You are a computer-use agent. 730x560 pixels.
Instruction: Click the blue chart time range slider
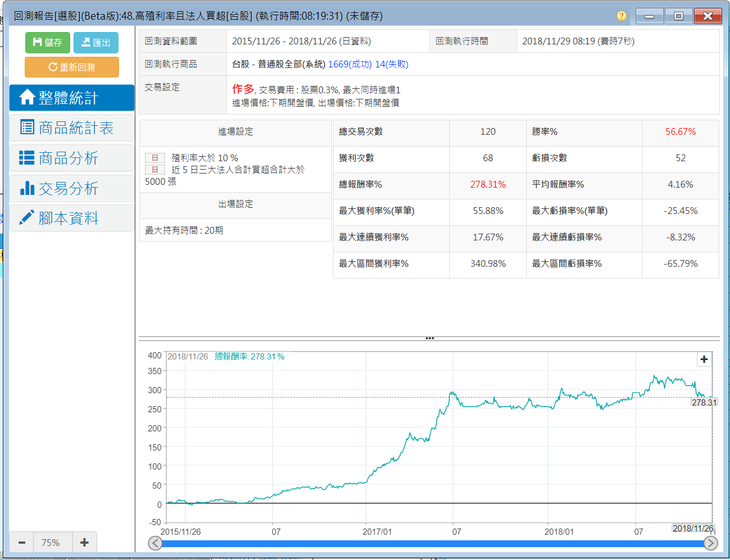(432, 543)
